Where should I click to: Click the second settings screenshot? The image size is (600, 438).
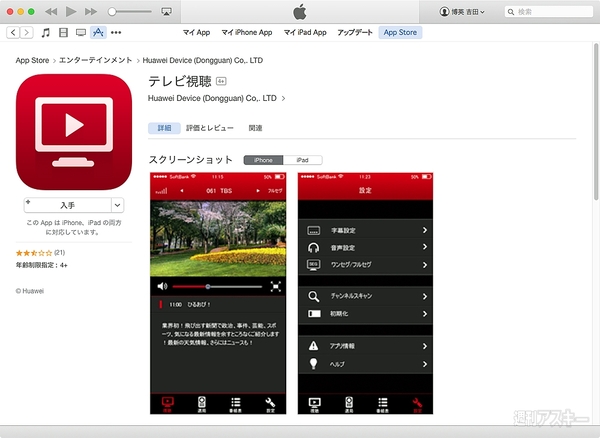tap(365, 293)
